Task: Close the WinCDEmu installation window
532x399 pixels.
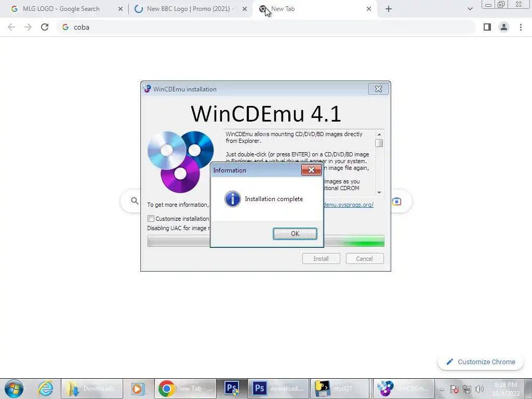Action: pos(378,89)
